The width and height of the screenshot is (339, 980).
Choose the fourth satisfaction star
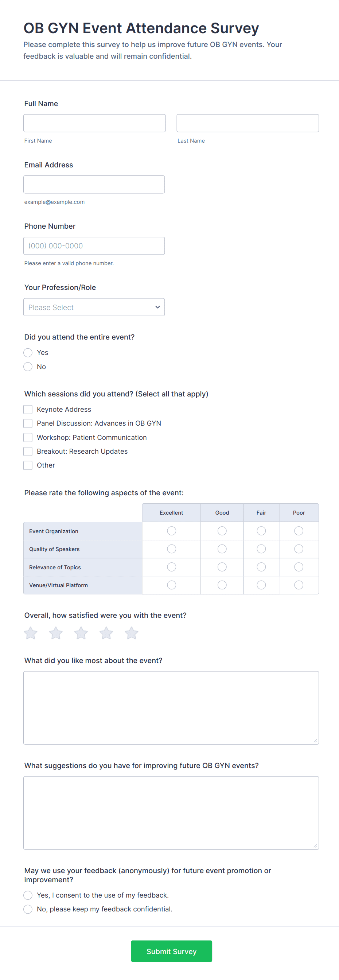click(x=106, y=633)
